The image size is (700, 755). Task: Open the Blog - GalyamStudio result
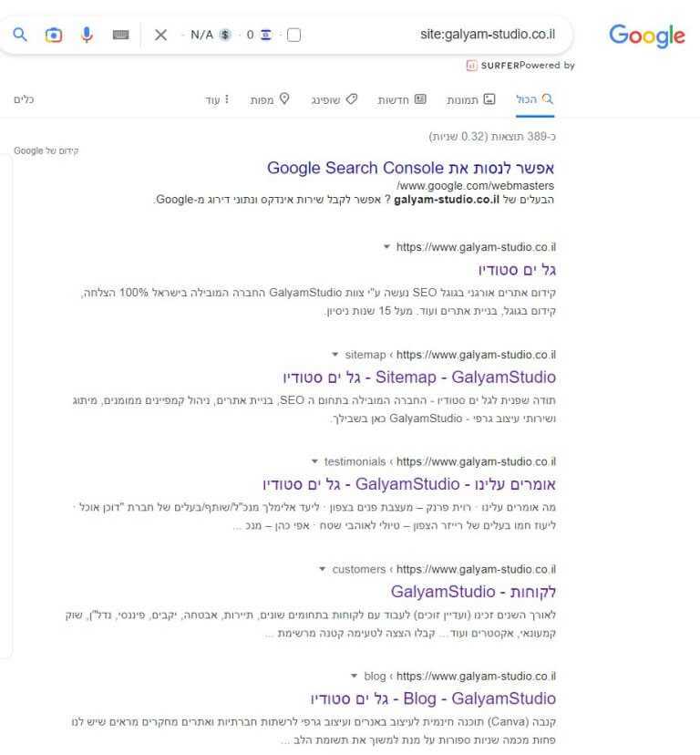[x=433, y=698]
